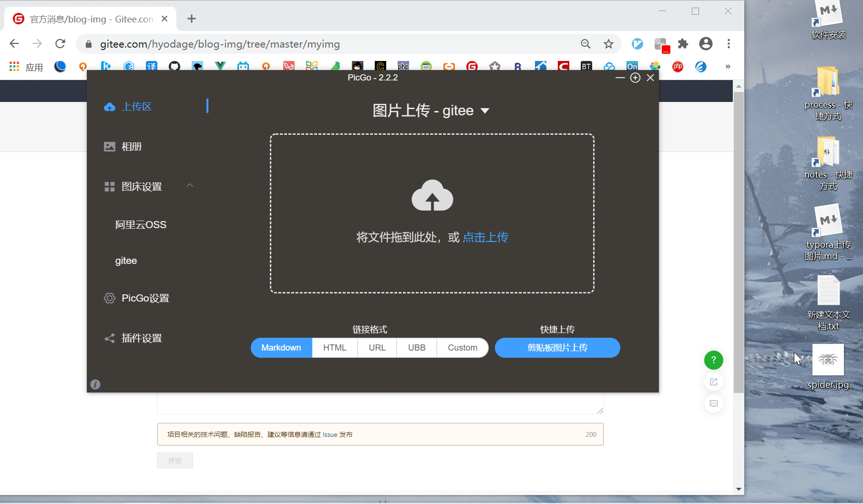The width and height of the screenshot is (863, 504).
Task: Collapse the 图床设置 submenu
Action: point(190,186)
